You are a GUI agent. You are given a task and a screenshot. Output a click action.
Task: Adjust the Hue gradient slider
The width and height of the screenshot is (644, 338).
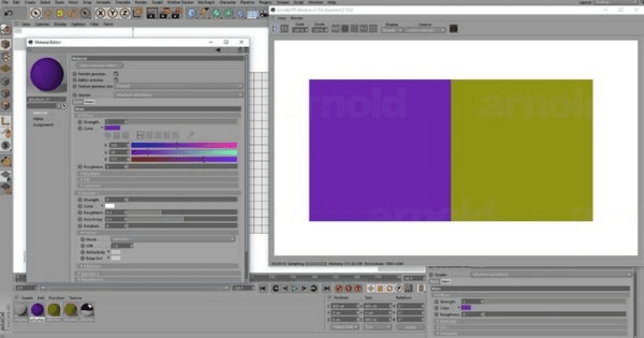(x=184, y=145)
